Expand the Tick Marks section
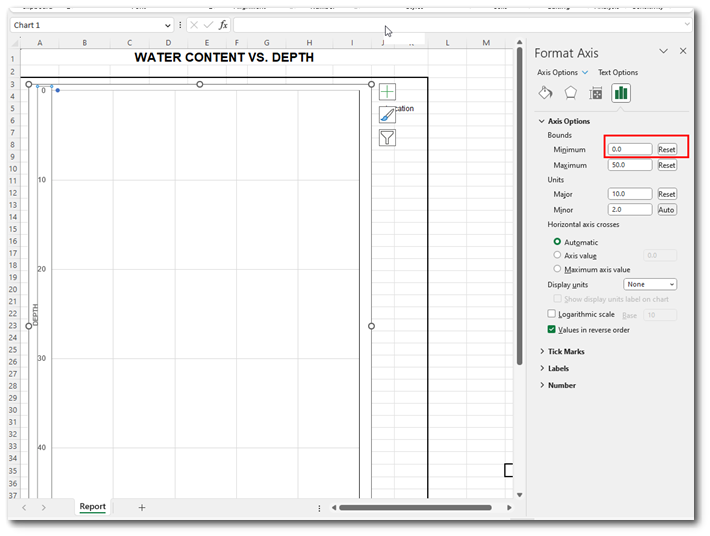The width and height of the screenshot is (710, 536). tap(566, 351)
